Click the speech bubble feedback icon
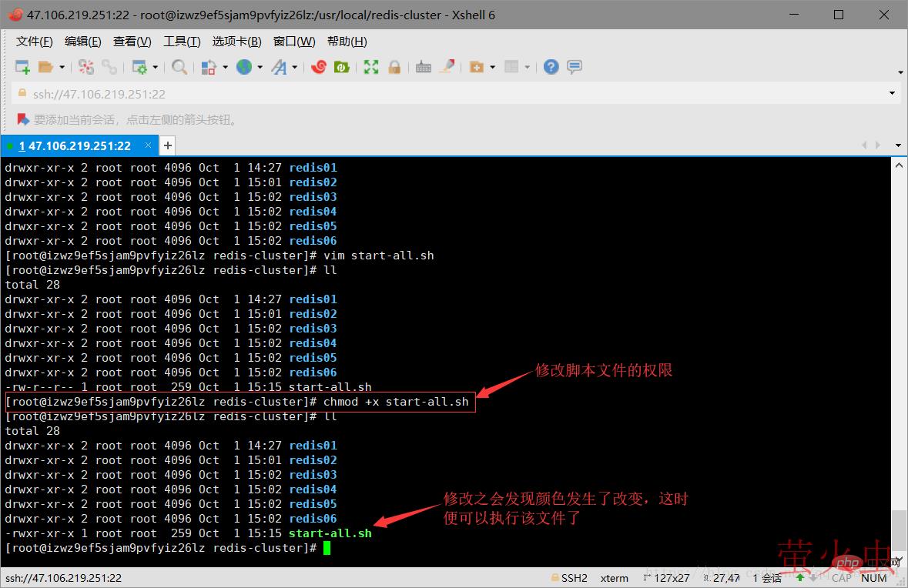 tap(575, 68)
